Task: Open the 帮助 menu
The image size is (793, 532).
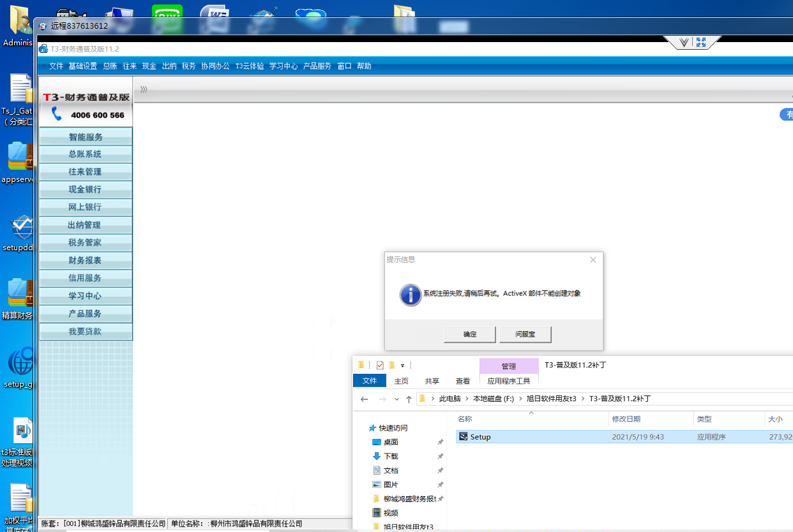Action: coord(364,66)
